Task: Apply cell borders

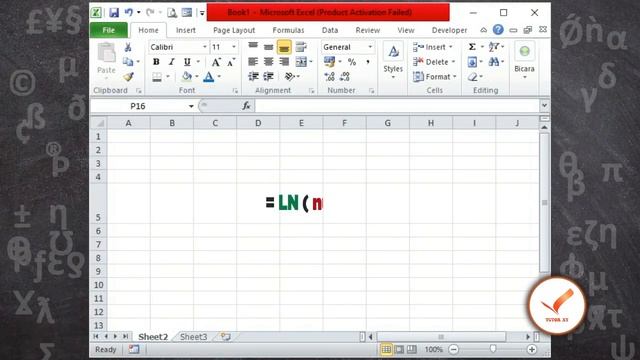Action: (157, 77)
